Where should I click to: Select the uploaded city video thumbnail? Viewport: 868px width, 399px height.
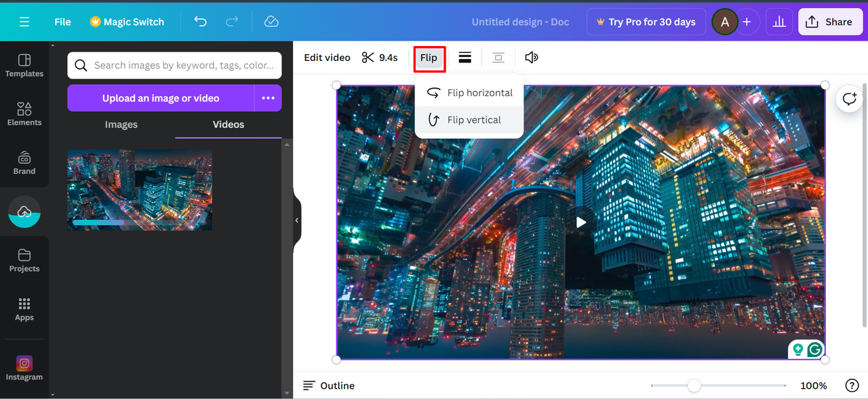[x=140, y=190]
